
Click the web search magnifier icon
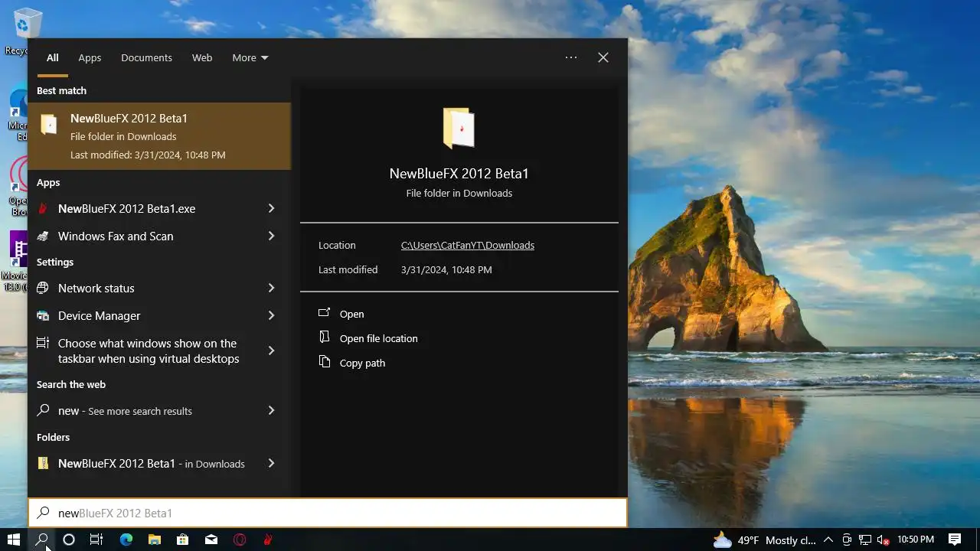tap(43, 411)
